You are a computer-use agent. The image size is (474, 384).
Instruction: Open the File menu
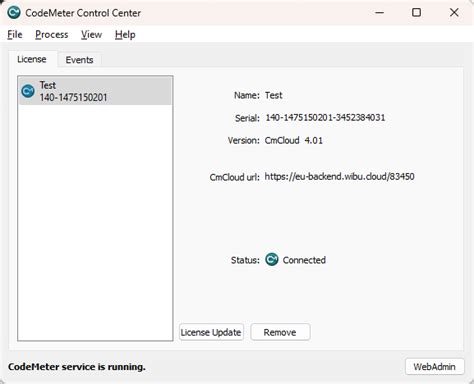click(x=15, y=35)
